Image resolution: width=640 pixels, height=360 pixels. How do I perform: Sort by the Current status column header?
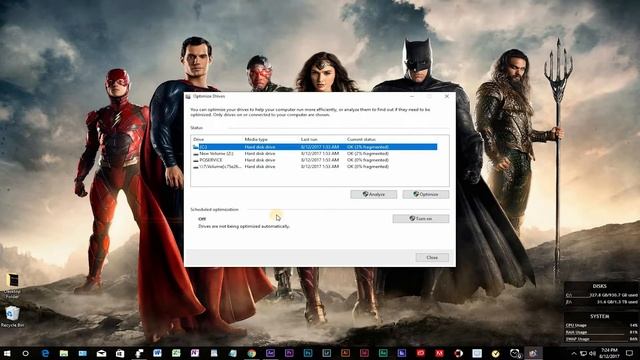pos(361,139)
